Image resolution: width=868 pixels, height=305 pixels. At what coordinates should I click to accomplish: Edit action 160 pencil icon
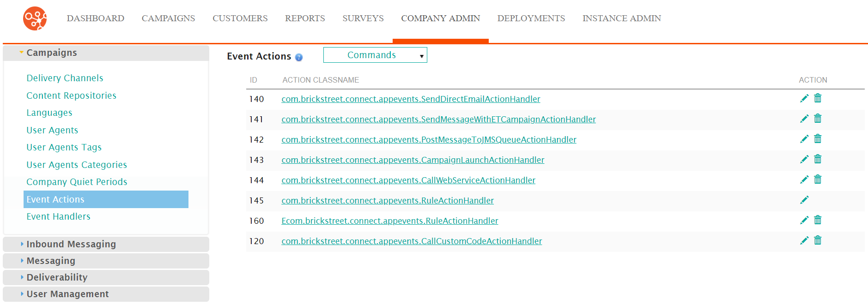pyautogui.click(x=804, y=220)
